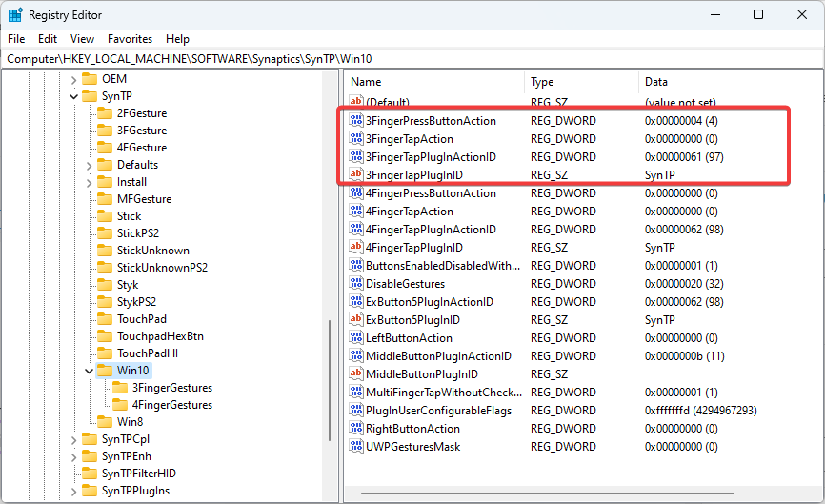Click the DWORD icon for 3FingerPressButtonAction
The image size is (825, 504).
[356, 120]
